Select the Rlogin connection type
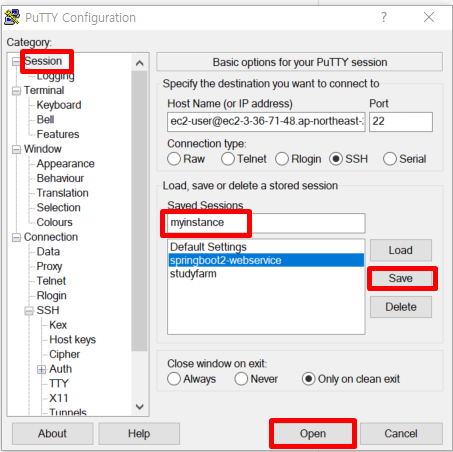Screen dimensions: 453x452 tap(282, 159)
